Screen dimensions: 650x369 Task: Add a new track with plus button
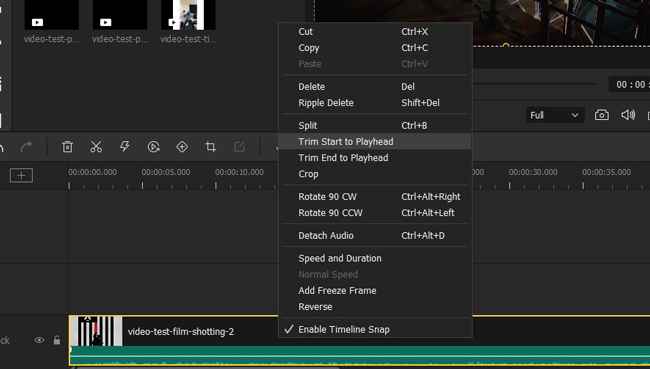tap(21, 175)
